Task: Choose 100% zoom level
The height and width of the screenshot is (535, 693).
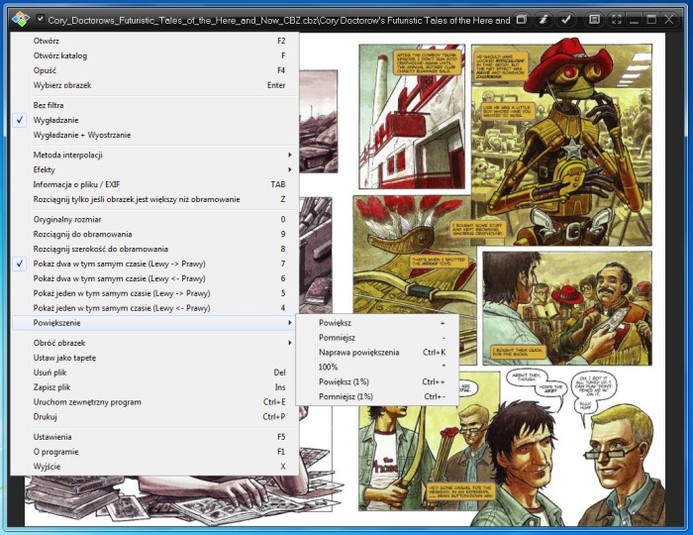Action: [377, 367]
